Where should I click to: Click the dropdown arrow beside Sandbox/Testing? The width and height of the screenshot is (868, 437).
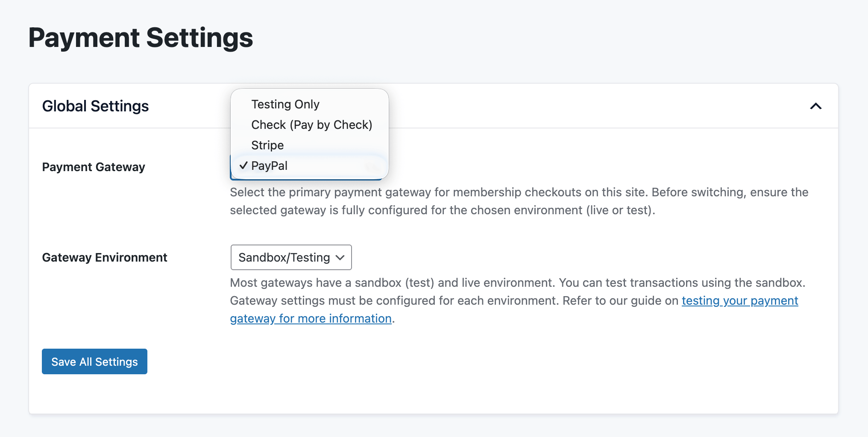click(340, 257)
